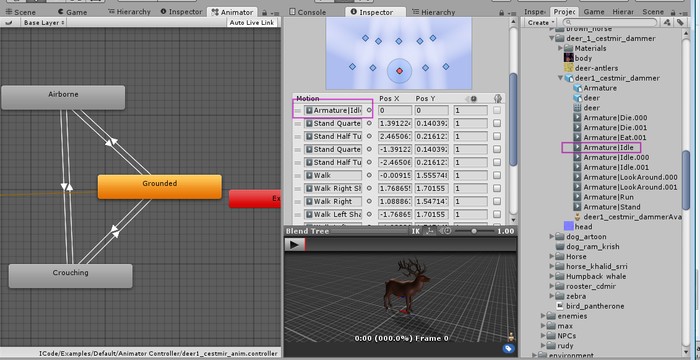Play the Blend Tree preview
The width and height of the screenshot is (700, 360).
point(294,244)
